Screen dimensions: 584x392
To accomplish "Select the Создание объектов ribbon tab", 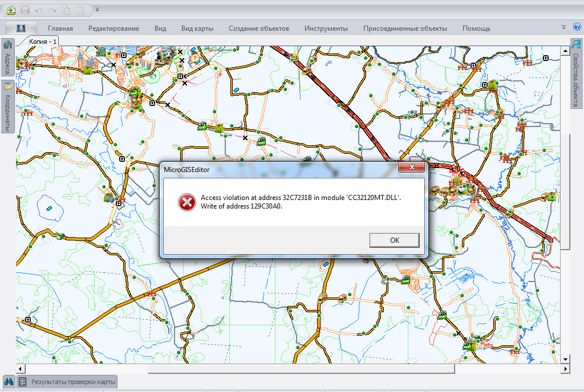I will click(259, 28).
